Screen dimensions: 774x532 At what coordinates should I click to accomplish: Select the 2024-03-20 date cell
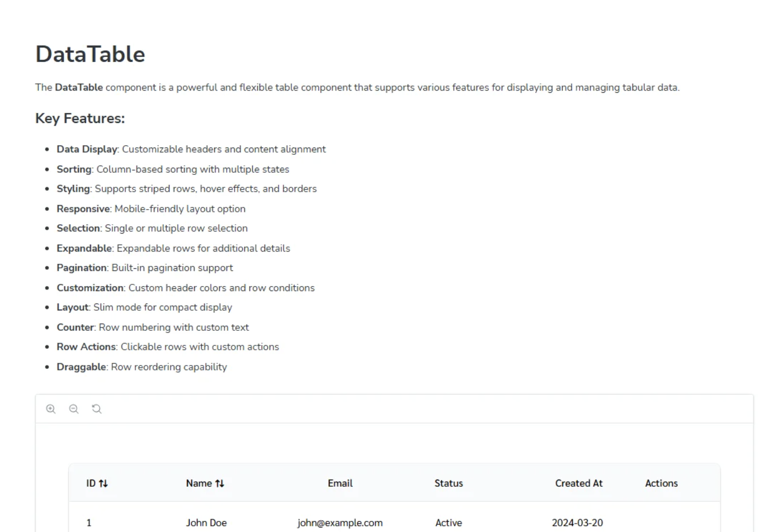click(577, 523)
